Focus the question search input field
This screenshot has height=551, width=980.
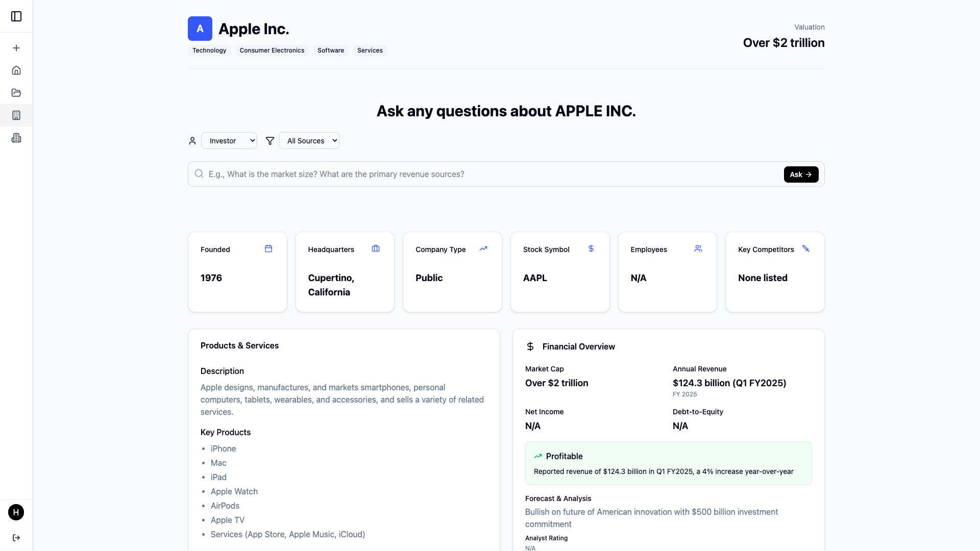[x=490, y=174]
